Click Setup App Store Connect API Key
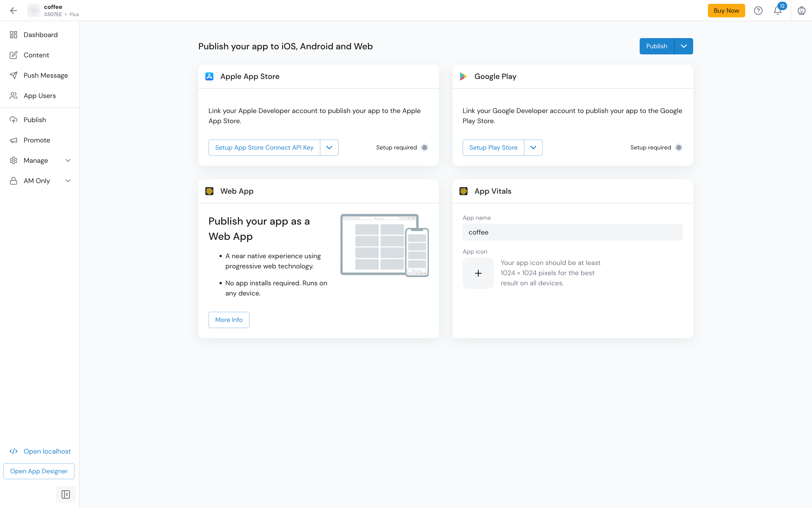Viewport: 812px width, 508px height. tap(264, 148)
